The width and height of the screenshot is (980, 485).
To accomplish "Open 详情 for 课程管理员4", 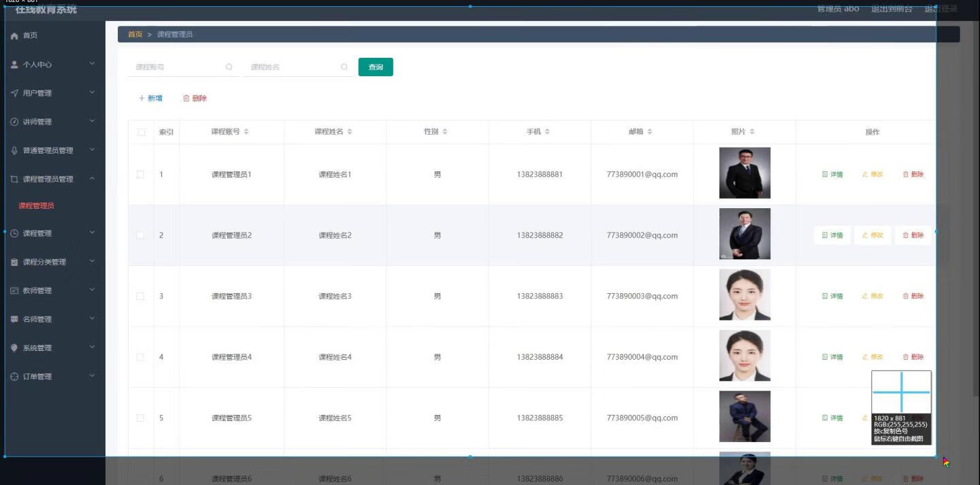I will [832, 357].
